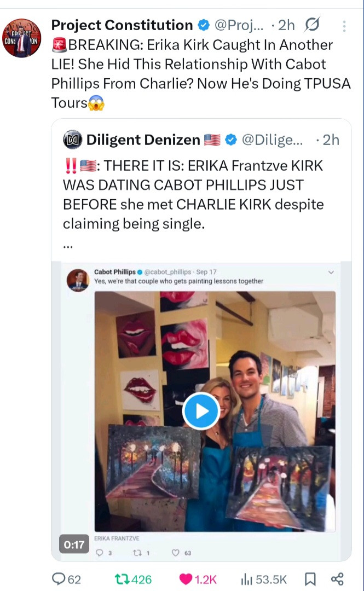Screen dimensions: 364x591
Task: Click the embedded tweet's heart icon
Action: (176, 553)
